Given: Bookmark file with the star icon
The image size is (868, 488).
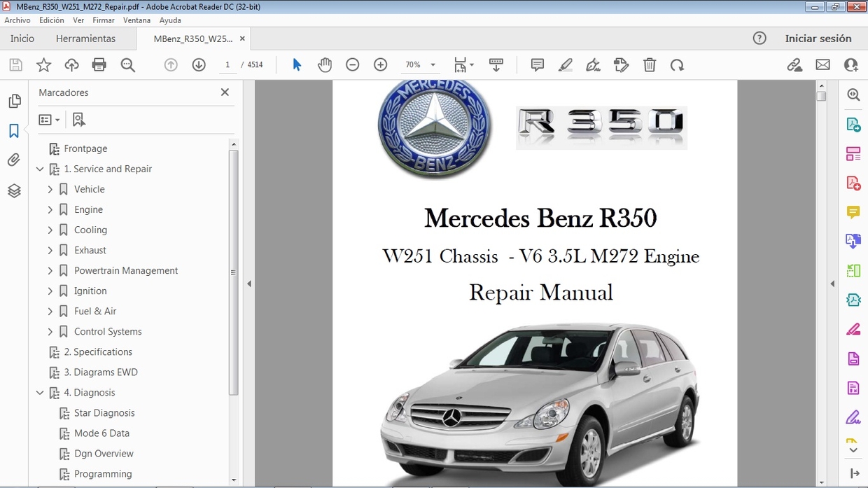Looking at the screenshot, I should point(43,65).
